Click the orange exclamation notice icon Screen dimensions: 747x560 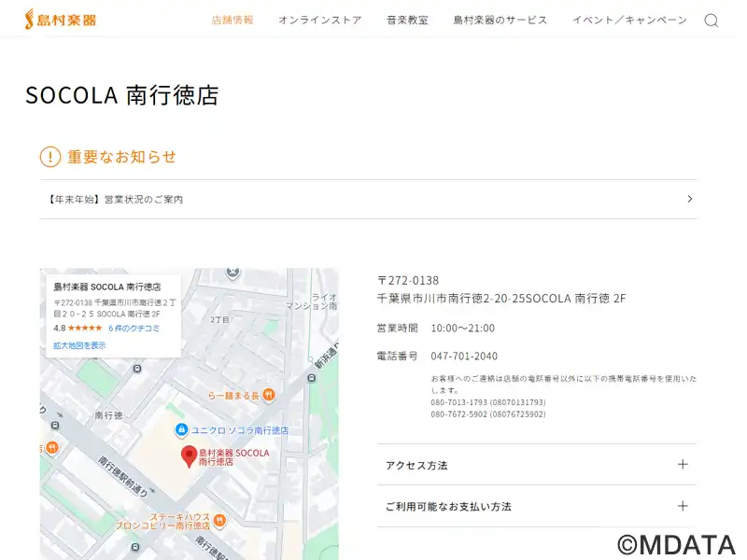(50, 157)
